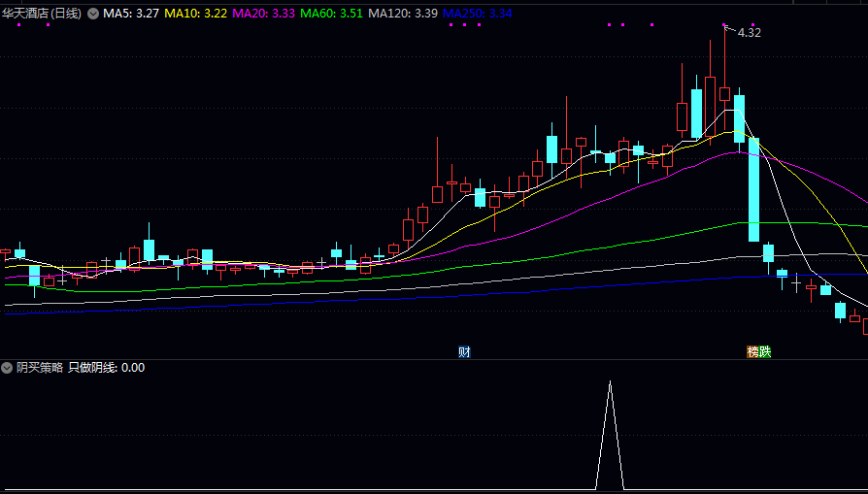Click the horizontal divider above 阴买策略 panel

click(434, 359)
